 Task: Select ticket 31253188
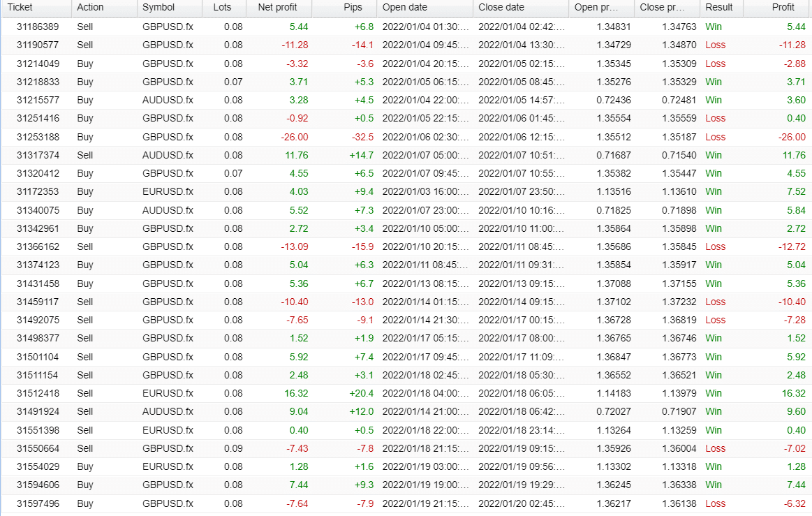[x=38, y=138]
